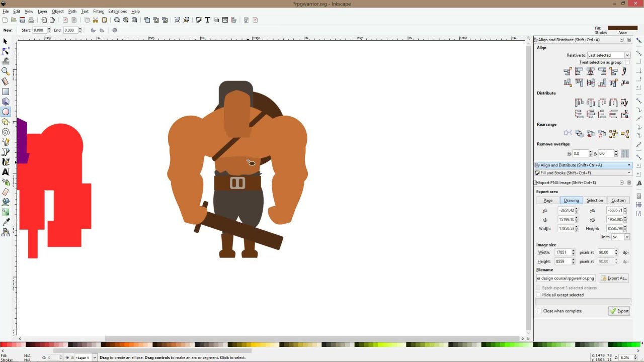Center objects on vertical axis icon
This screenshot has width=644, height=362.
tap(591, 71)
